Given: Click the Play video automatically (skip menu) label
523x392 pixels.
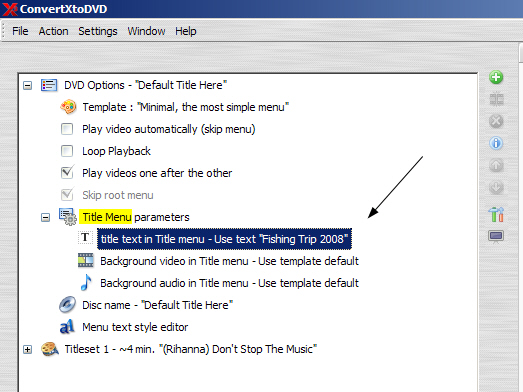Looking at the screenshot, I should click(169, 129).
